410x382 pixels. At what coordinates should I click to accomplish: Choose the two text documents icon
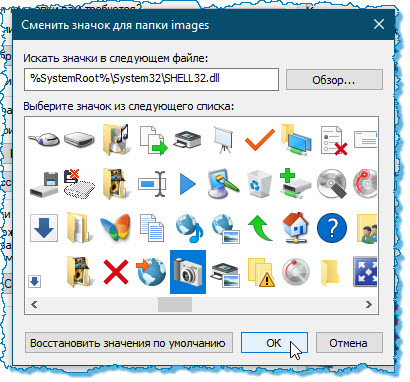[152, 228]
